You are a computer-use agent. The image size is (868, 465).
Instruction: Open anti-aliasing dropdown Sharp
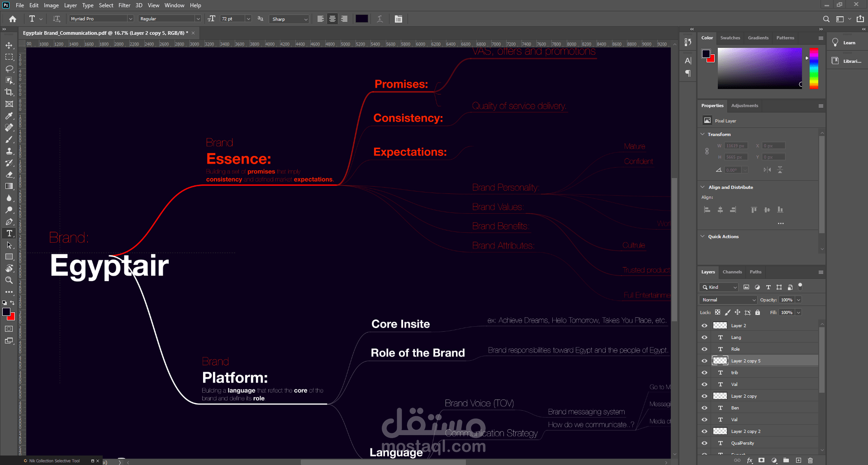[289, 19]
